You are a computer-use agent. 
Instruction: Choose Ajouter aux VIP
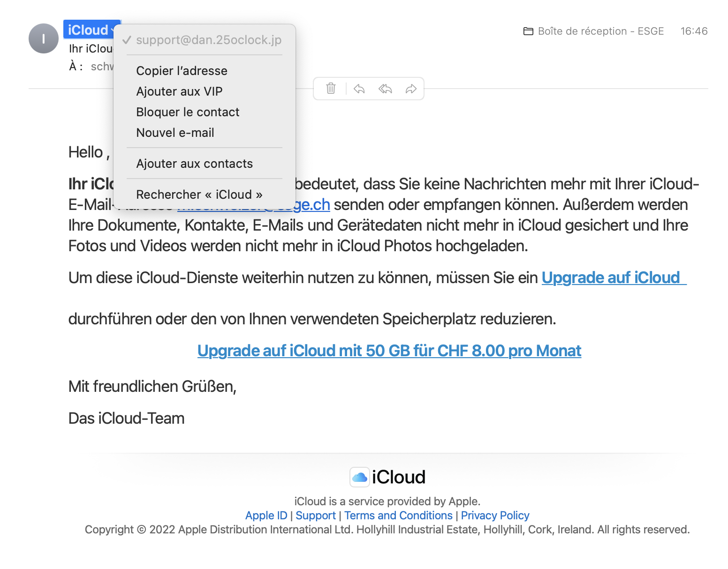click(x=179, y=91)
